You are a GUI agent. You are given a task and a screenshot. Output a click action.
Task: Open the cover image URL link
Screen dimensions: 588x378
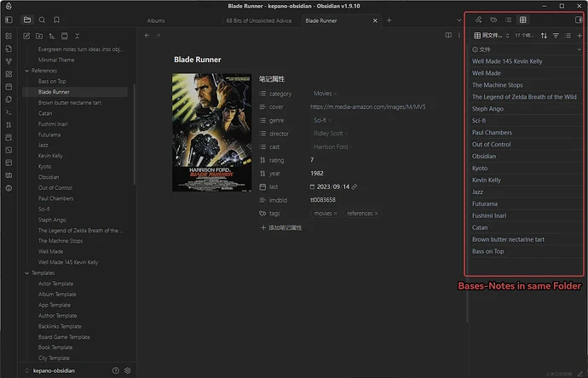[x=367, y=106]
